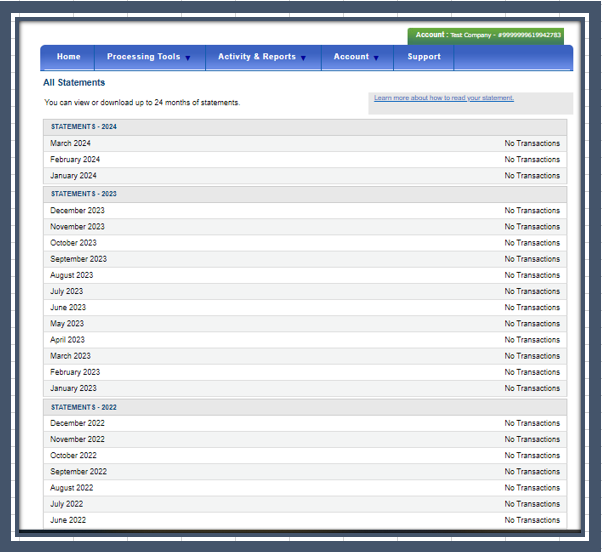Click the '24 months of statements' description text
This screenshot has width=602, height=552.
point(142,102)
